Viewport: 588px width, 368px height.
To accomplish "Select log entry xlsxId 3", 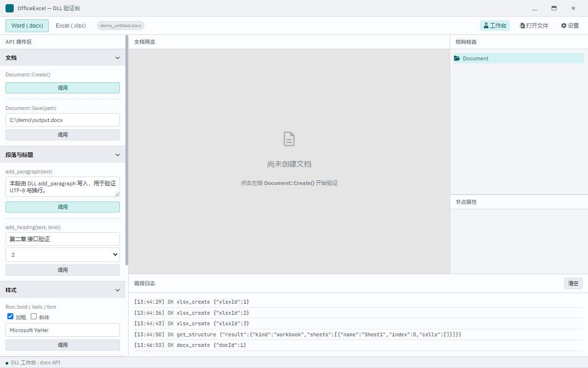I will click(x=358, y=323).
